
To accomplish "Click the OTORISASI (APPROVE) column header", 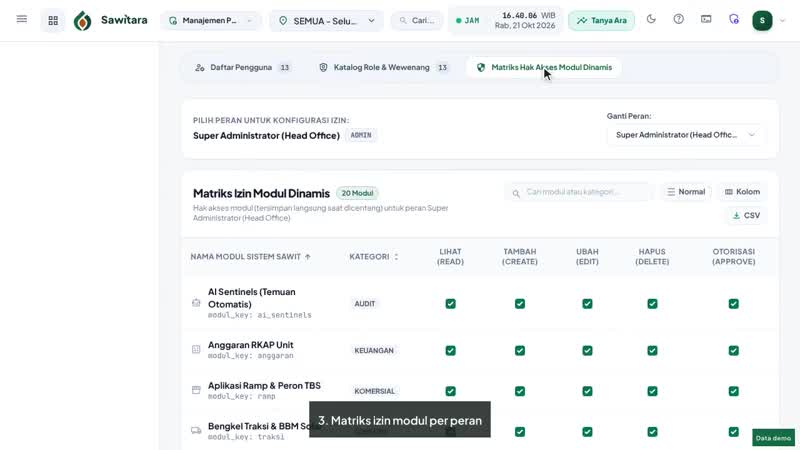I will pyautogui.click(x=734, y=257).
